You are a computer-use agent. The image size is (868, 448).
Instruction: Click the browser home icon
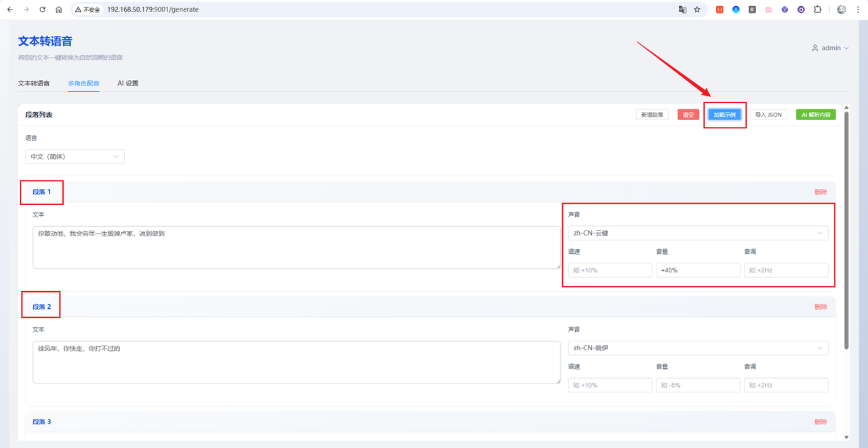click(59, 10)
